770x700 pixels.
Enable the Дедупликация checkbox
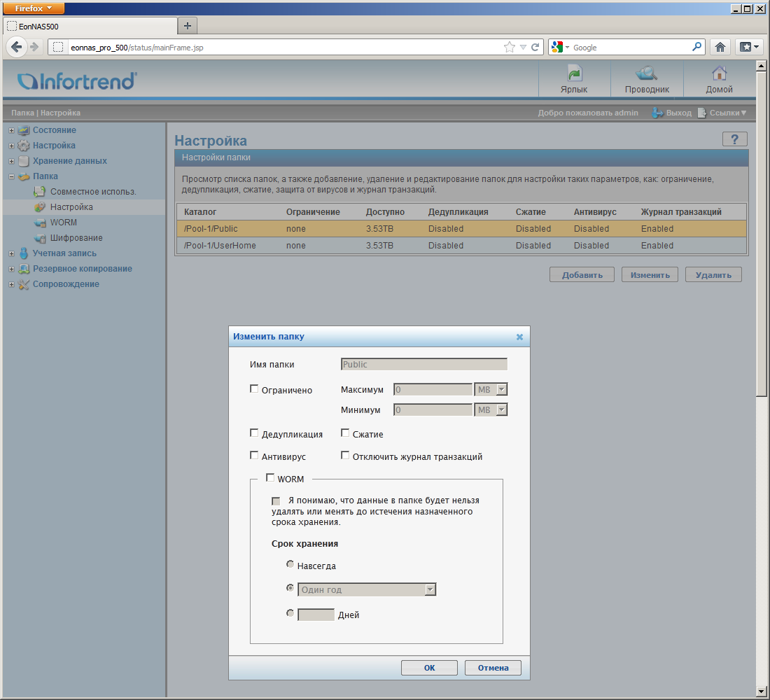point(254,433)
